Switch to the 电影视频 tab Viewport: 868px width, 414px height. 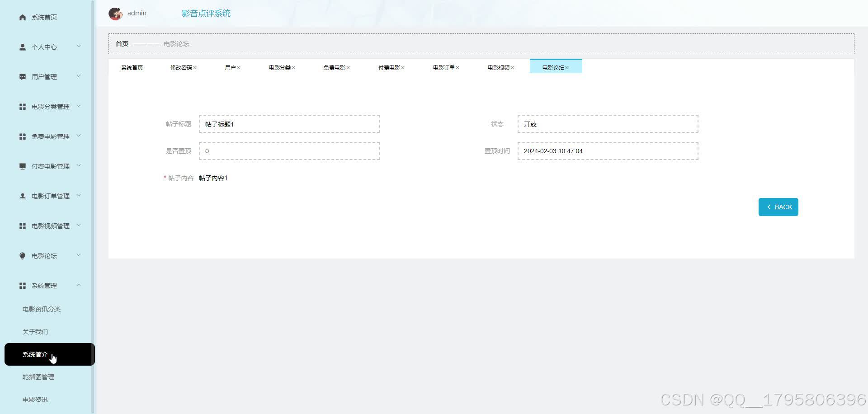[x=498, y=68]
